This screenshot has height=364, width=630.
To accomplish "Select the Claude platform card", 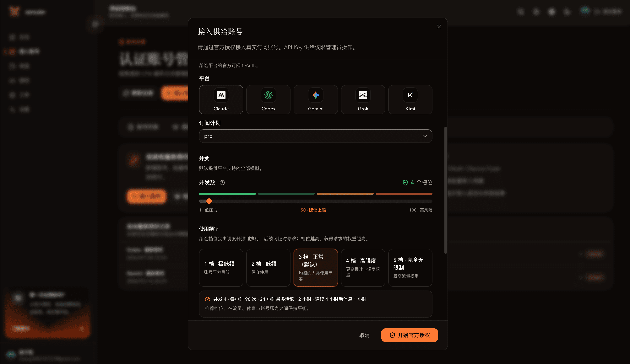I will (x=221, y=100).
